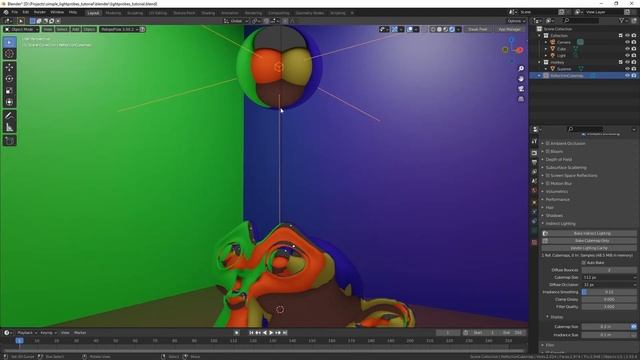Open the File menu

[15, 13]
